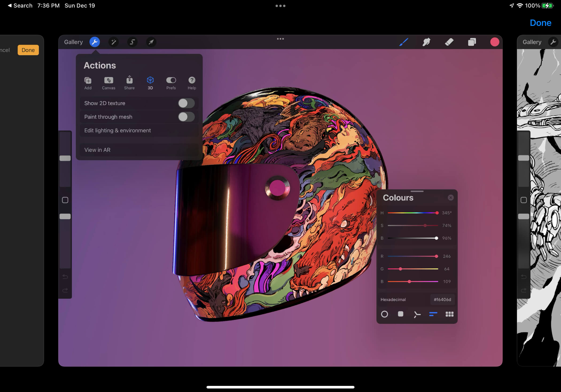Image resolution: width=561 pixels, height=392 pixels.
Task: Open the Layers panel icon
Action: [472, 42]
